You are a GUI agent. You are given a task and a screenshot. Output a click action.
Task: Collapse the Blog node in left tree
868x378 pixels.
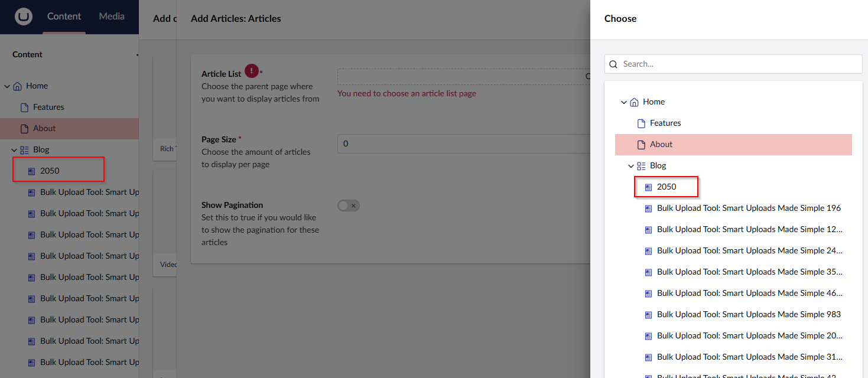coord(14,150)
